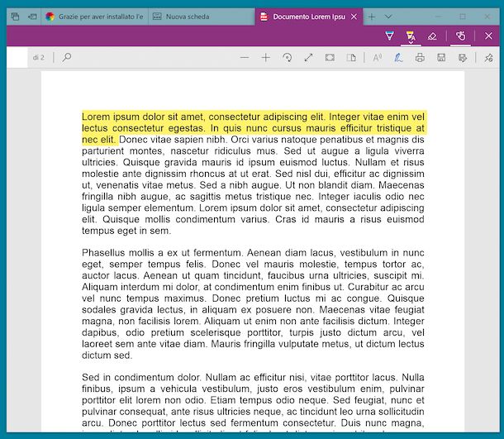Save the PDF document
Viewport: 504px width, 439px height.
(441, 58)
